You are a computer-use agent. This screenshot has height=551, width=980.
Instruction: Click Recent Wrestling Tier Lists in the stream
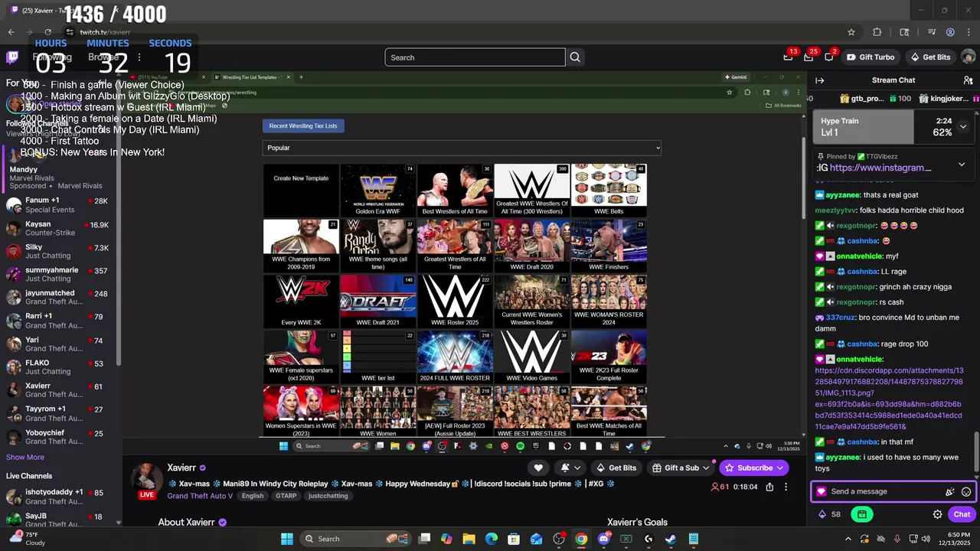(x=303, y=126)
